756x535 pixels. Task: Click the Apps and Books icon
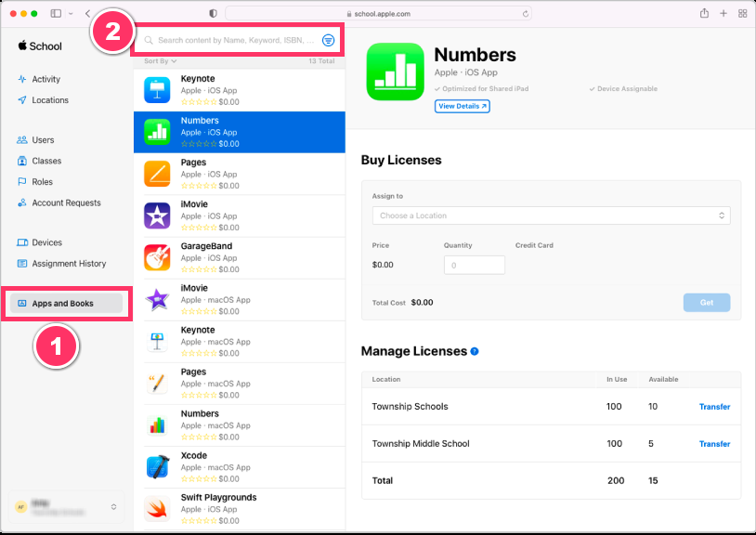21,303
